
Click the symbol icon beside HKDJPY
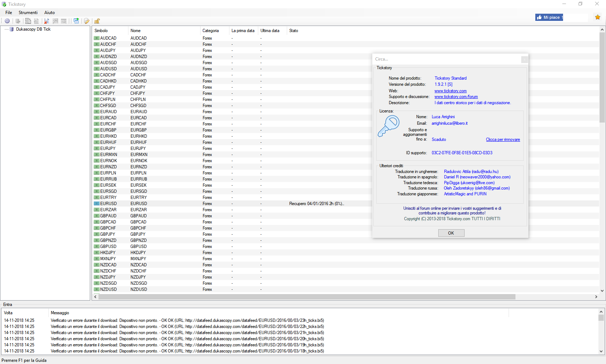coord(97,253)
